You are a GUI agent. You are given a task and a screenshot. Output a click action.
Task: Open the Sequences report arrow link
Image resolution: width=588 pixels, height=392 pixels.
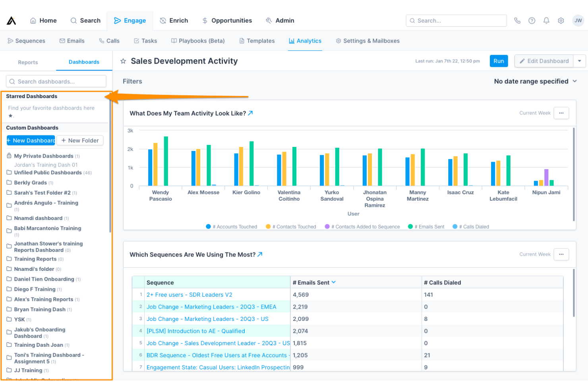tap(260, 255)
